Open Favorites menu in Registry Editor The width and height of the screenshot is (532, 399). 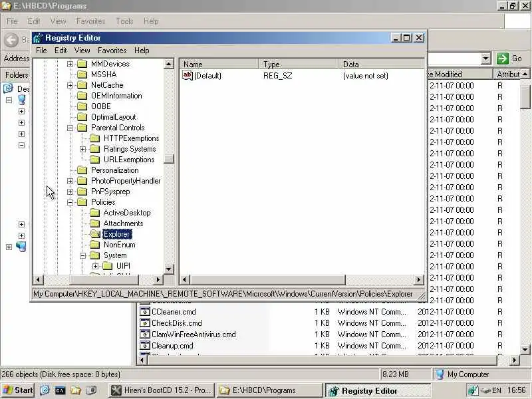click(112, 51)
